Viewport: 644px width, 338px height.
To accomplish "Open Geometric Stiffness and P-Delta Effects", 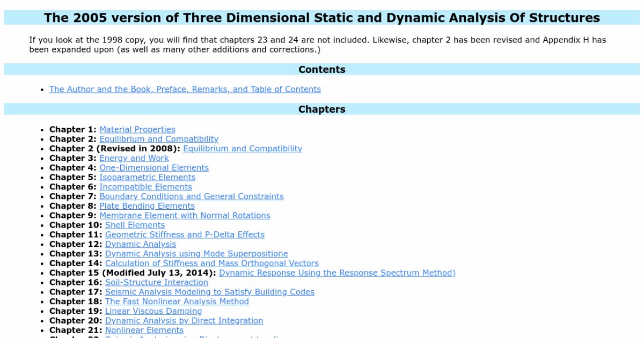I will 185,235.
